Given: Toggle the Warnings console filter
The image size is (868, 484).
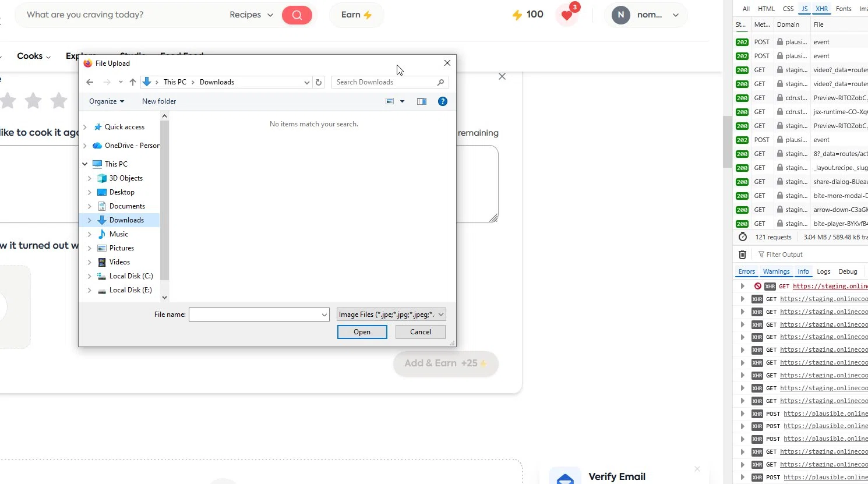Looking at the screenshot, I should pos(776,271).
